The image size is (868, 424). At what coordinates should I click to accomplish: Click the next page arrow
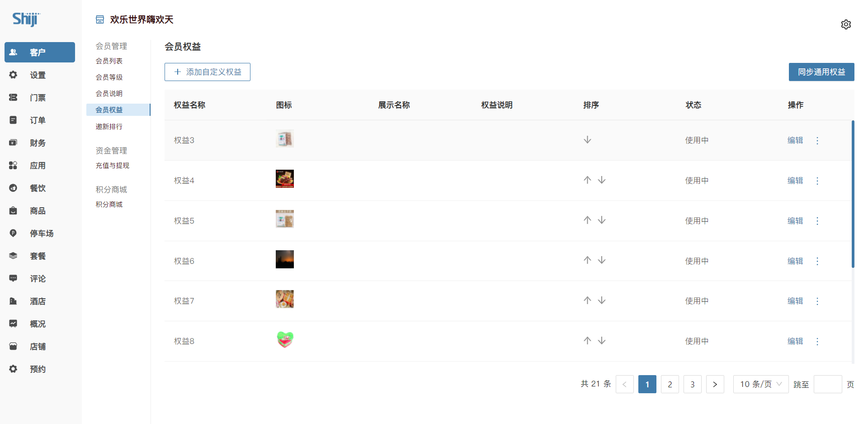(x=715, y=384)
